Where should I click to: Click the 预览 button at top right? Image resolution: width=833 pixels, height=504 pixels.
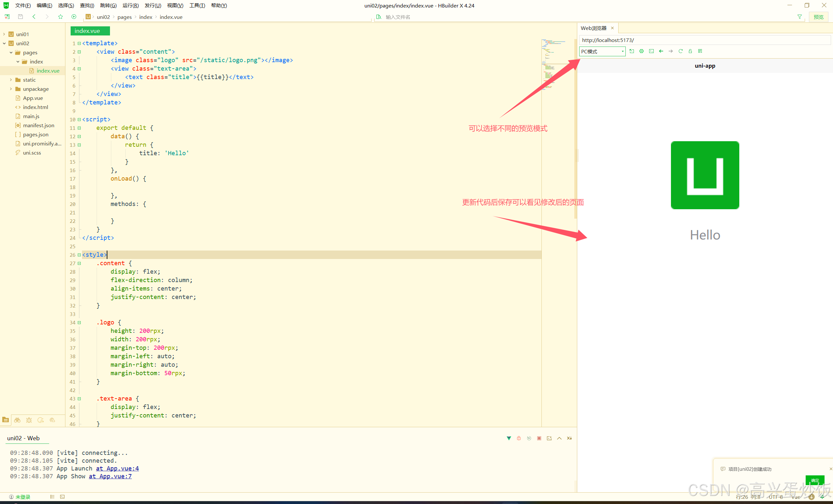(x=818, y=17)
